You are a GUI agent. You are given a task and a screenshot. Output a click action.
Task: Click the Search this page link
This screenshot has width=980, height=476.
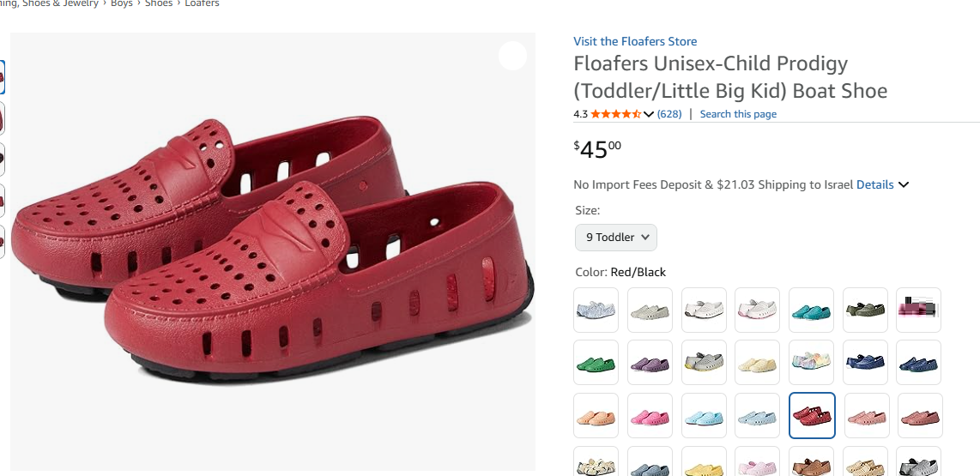pos(738,114)
